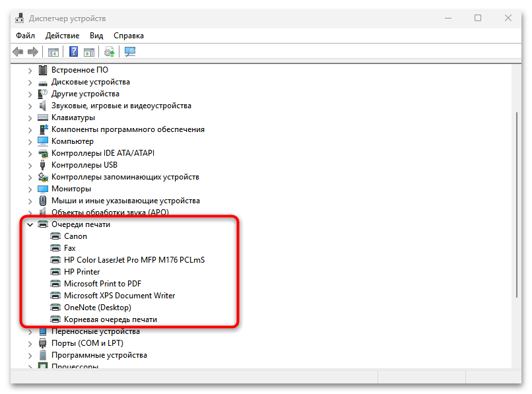Screen dimensions: 532x394
Task: Click the Мониторы display icon
Action: point(43,189)
